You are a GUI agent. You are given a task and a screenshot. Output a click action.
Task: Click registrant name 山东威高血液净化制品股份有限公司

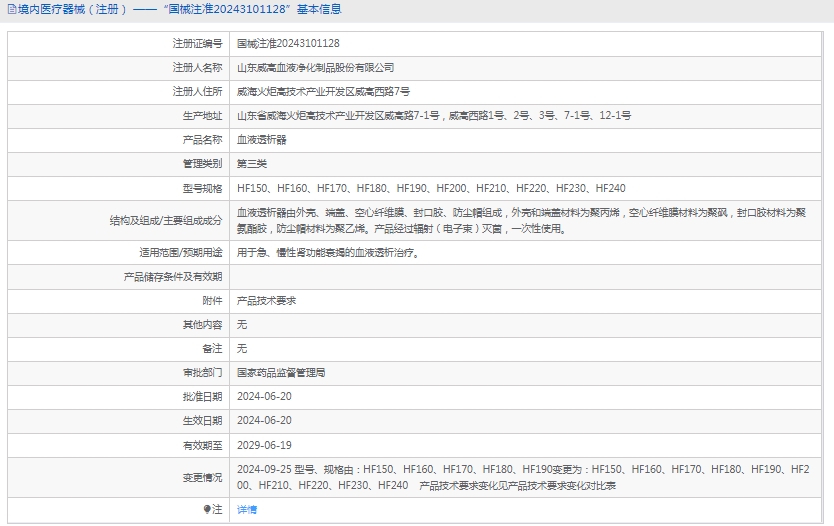tap(315, 68)
